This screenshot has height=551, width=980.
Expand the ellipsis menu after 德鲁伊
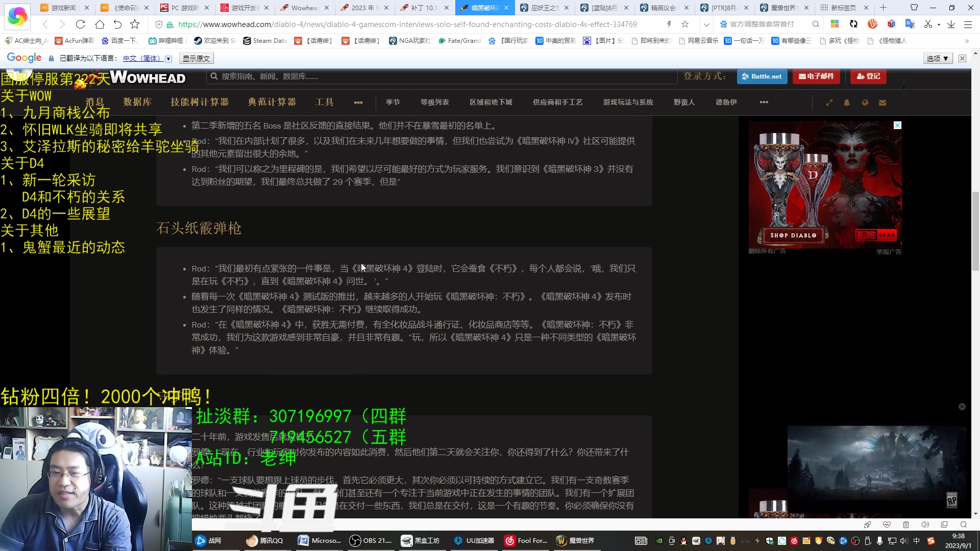764,102
